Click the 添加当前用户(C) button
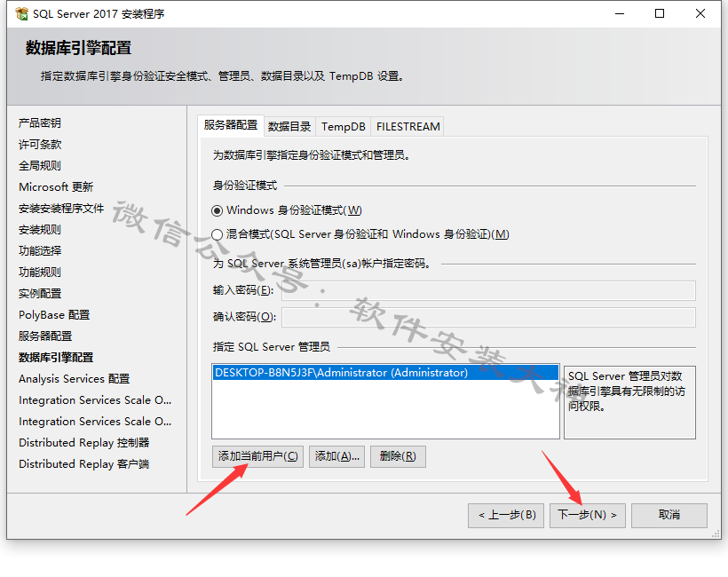The height and width of the screenshot is (577, 728). 257,456
